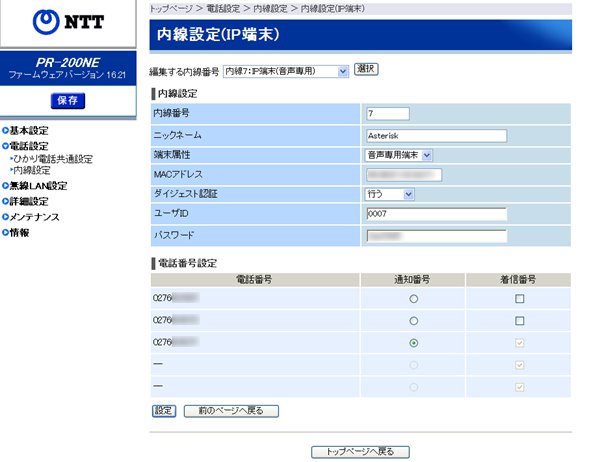Select 内線設定 submenu link in sidebar
Viewport: 605px width, 462px height.
[x=32, y=171]
